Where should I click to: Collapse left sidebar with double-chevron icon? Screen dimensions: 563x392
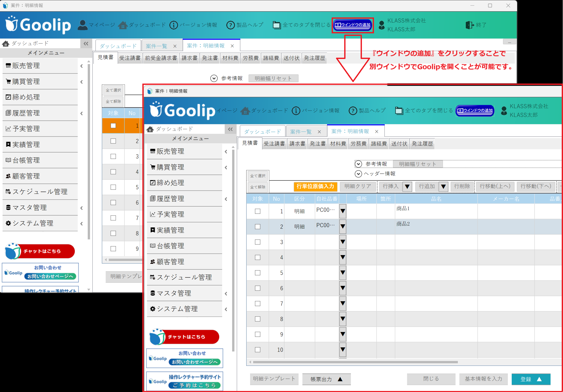tap(86, 44)
